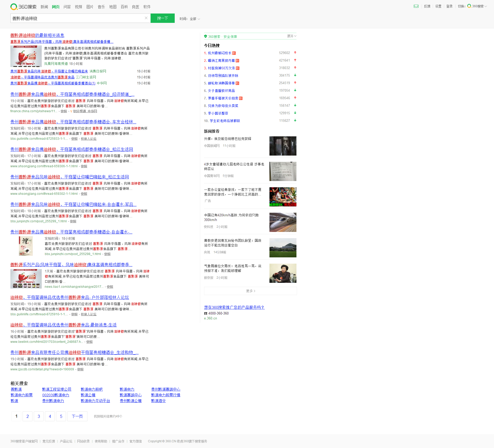Switch to the 软件 tab
The width and height of the screenshot is (494, 448).
coord(147,7)
